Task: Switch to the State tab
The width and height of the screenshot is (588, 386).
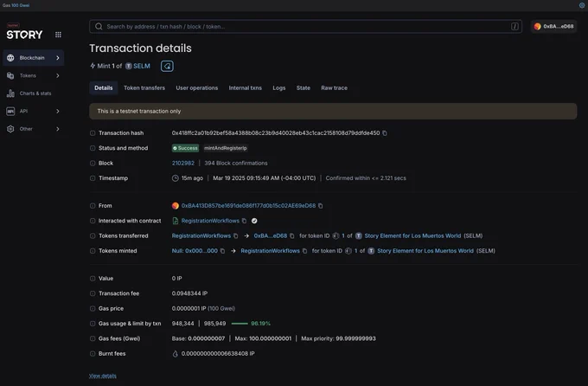Action: tap(304, 88)
